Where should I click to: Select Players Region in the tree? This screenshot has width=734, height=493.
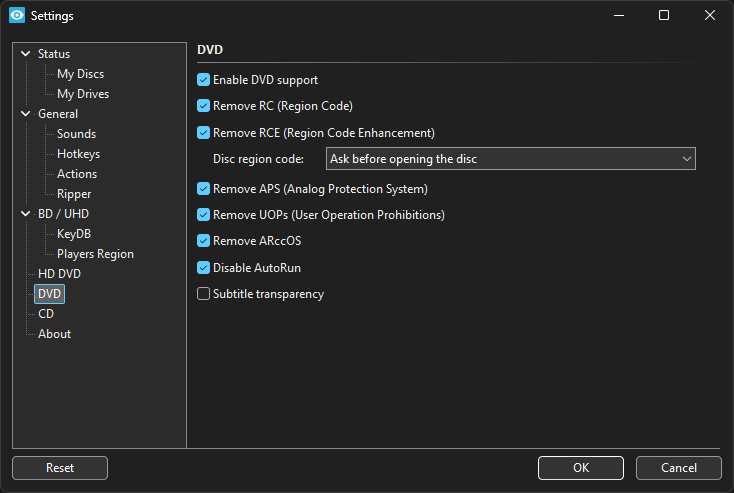coord(95,254)
